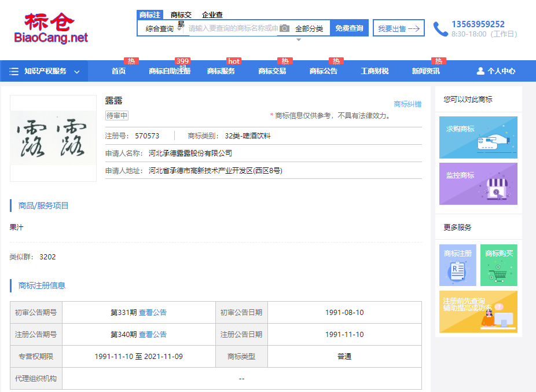Click the 商品/服务项目 section heading
Viewport: 536px width, 392px height.
click(43, 206)
